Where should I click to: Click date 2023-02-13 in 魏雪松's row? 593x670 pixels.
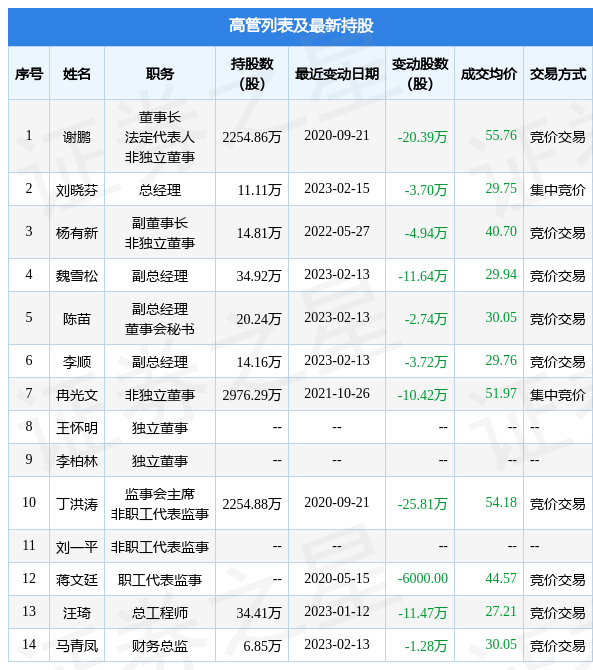337,274
